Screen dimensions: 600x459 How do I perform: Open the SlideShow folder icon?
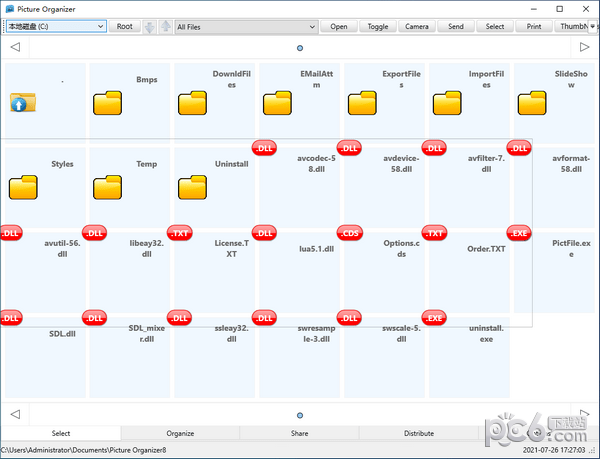[x=532, y=103]
